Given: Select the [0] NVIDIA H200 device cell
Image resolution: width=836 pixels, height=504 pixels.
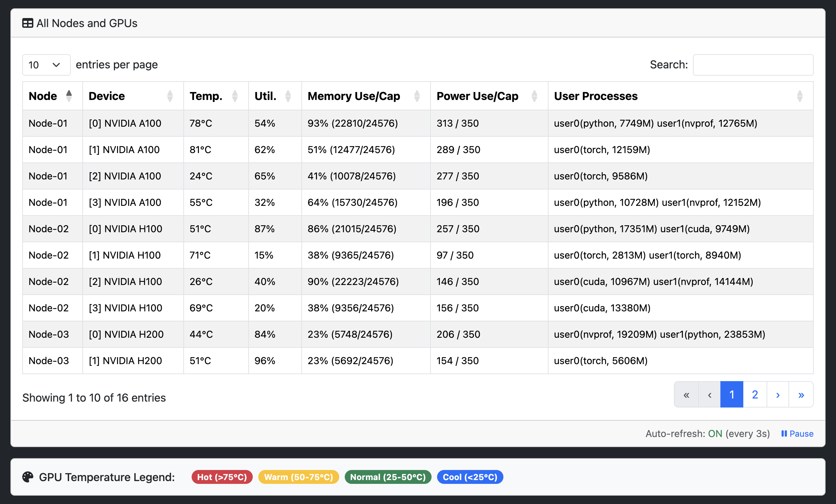Looking at the screenshot, I should 133,334.
